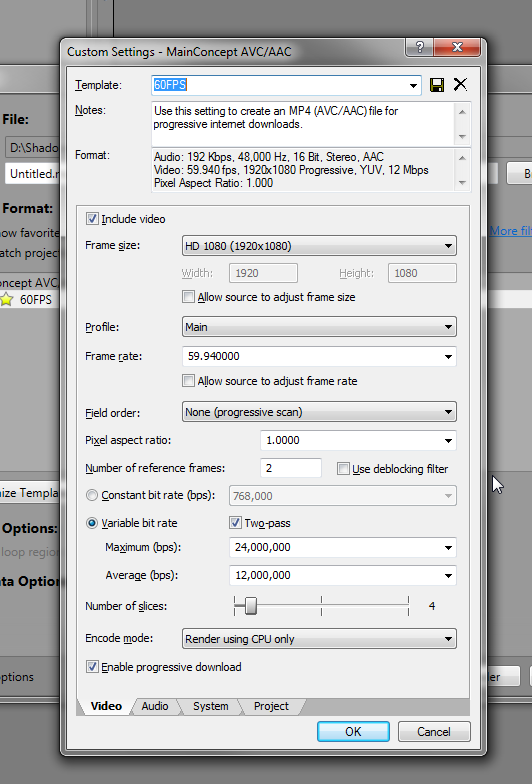Toggle the Include video checkbox
The height and width of the screenshot is (784, 532).
click(x=92, y=218)
